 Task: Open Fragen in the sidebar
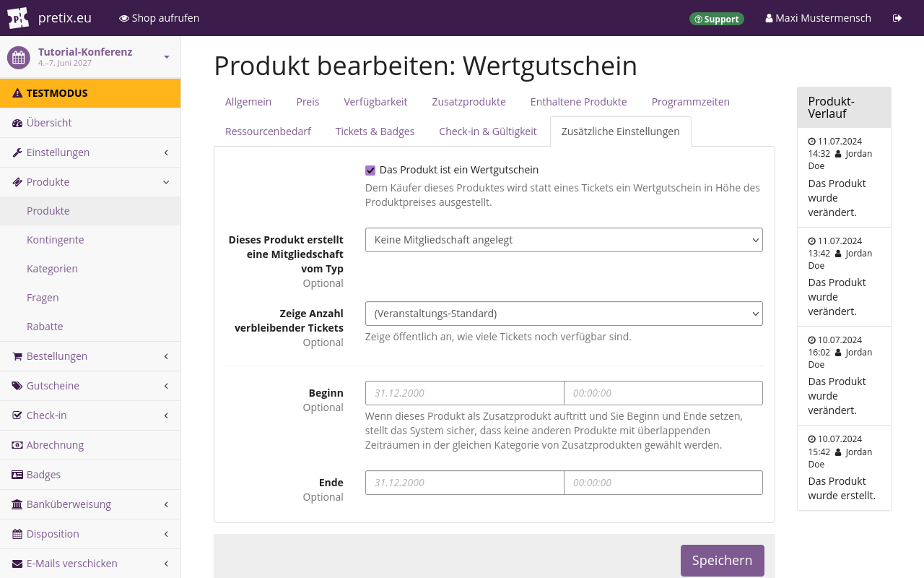90,298
